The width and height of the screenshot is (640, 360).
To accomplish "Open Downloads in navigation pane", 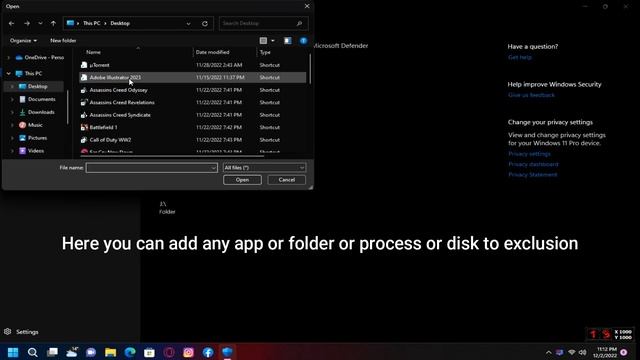I will click(x=41, y=112).
